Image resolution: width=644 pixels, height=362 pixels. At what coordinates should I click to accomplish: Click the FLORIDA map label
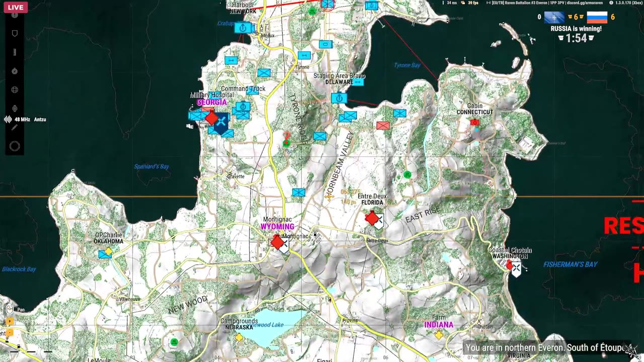point(372,203)
